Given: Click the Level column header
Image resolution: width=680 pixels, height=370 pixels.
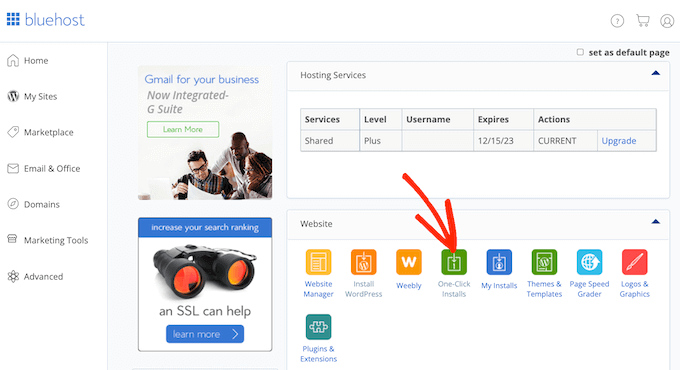Looking at the screenshot, I should 381,119.
